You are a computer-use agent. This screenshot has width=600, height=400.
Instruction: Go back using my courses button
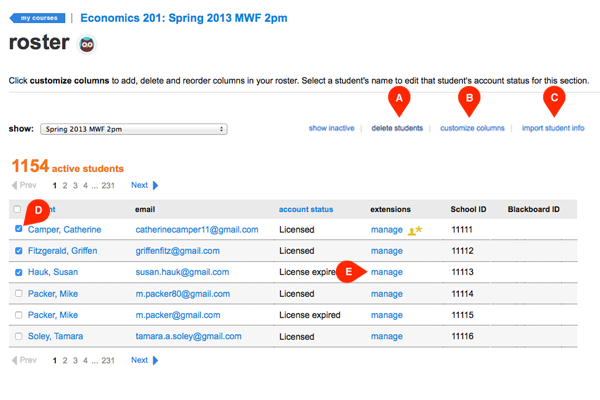[37, 18]
